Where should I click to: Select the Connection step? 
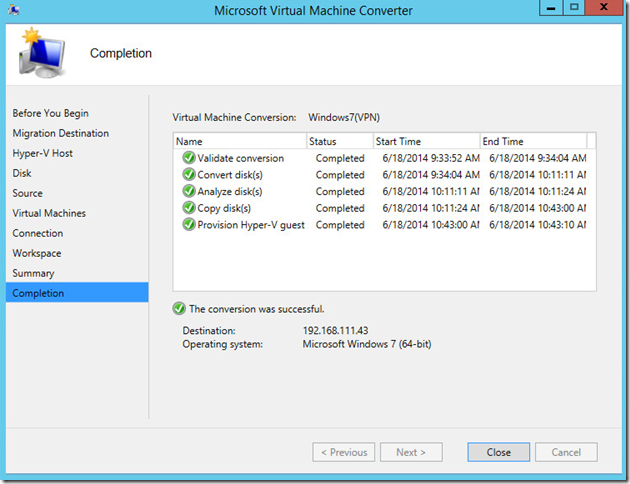(38, 233)
